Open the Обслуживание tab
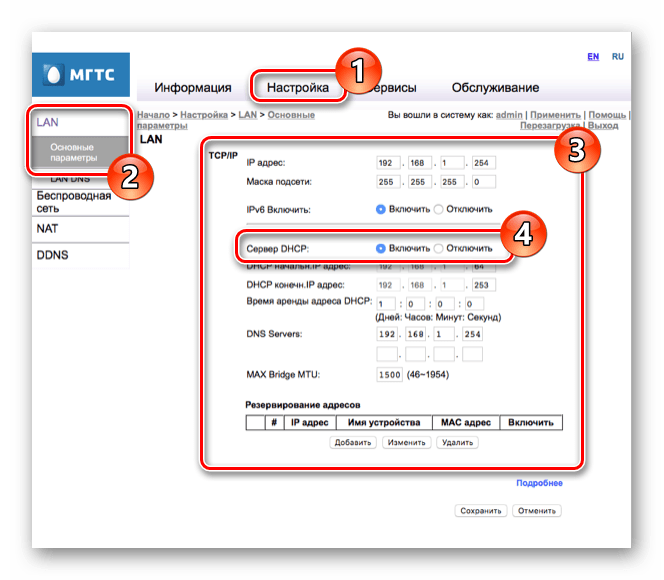The width and height of the screenshot is (664, 580). (495, 88)
